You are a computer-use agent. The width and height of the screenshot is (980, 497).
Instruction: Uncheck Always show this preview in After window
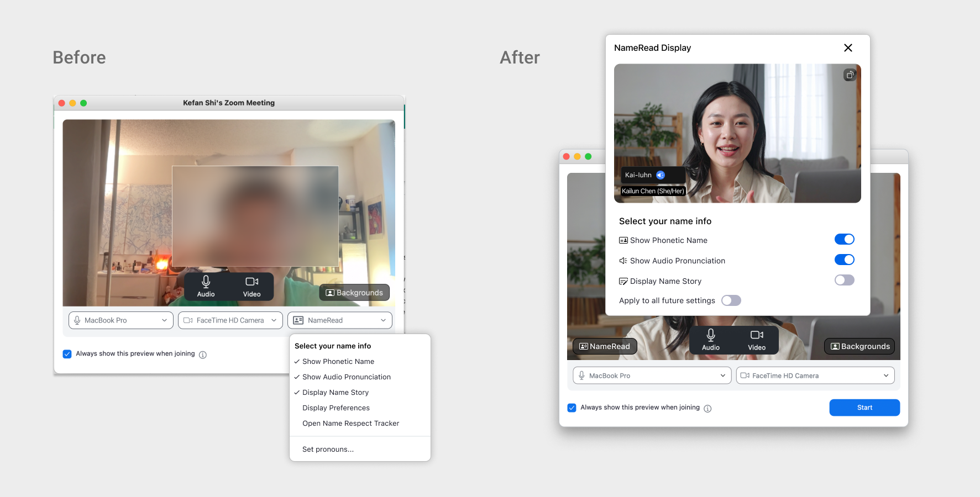coord(572,408)
